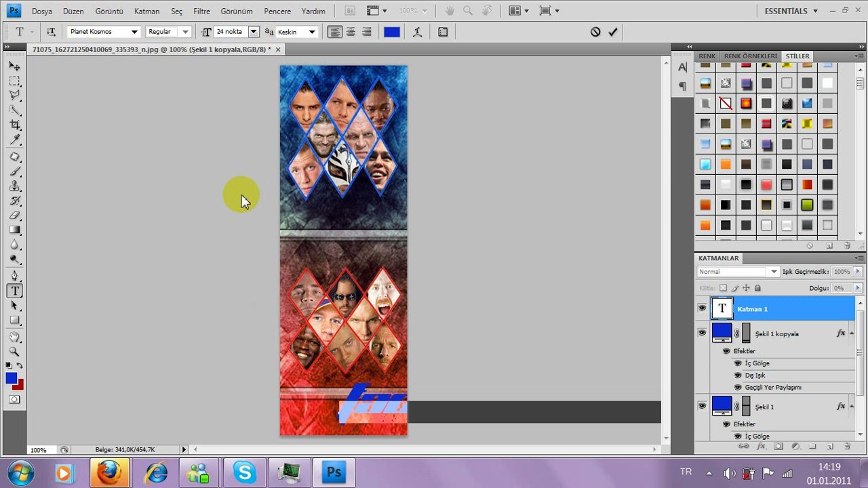Select the Eyedropper tool
The width and height of the screenshot is (868, 488).
click(14, 140)
